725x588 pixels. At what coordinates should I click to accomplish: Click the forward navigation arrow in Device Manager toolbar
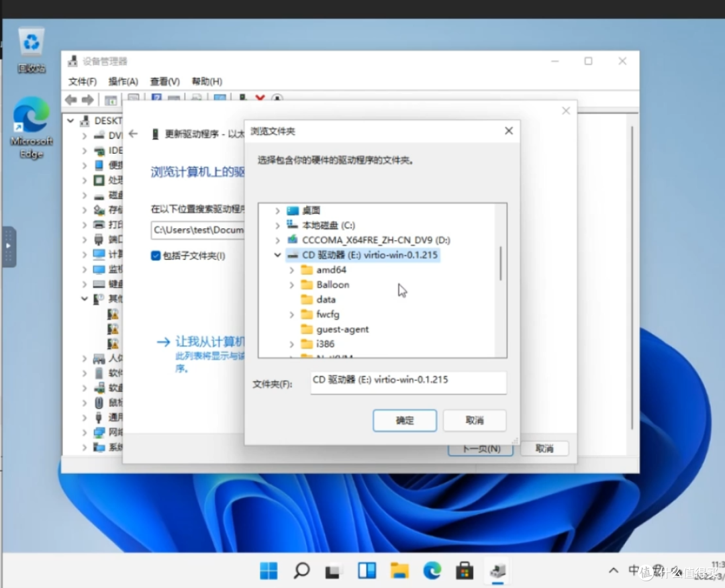(87, 99)
